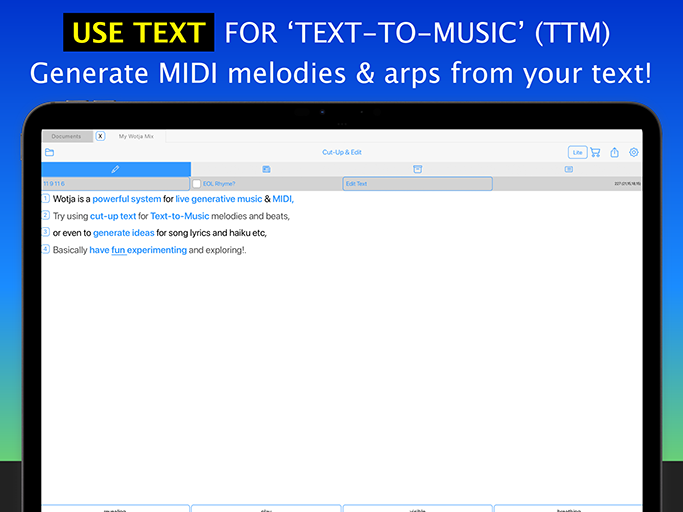Select line number 1 marker
683x512 pixels.
[x=46, y=199]
